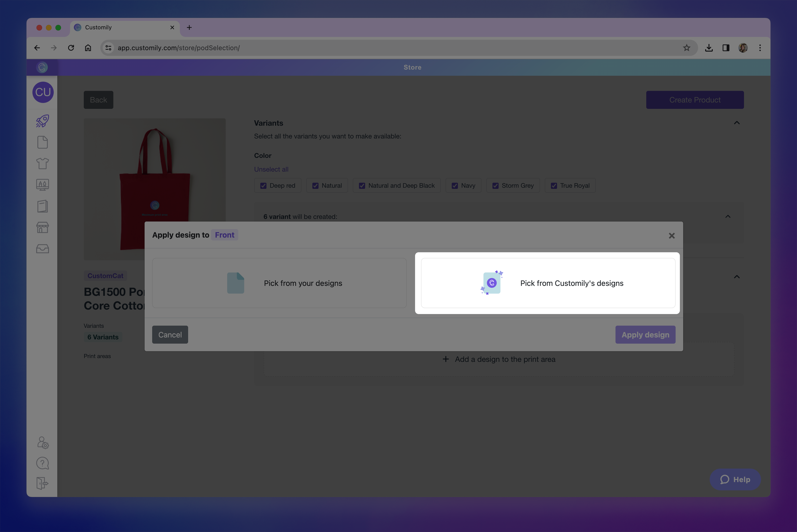797x532 pixels.
Task: Click the rocket icon in sidebar
Action: (42, 121)
